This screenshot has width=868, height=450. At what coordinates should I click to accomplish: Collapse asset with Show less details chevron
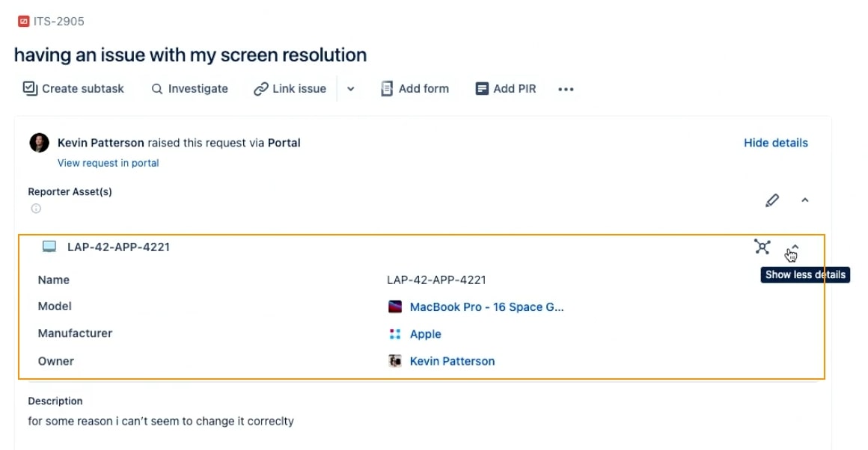795,247
